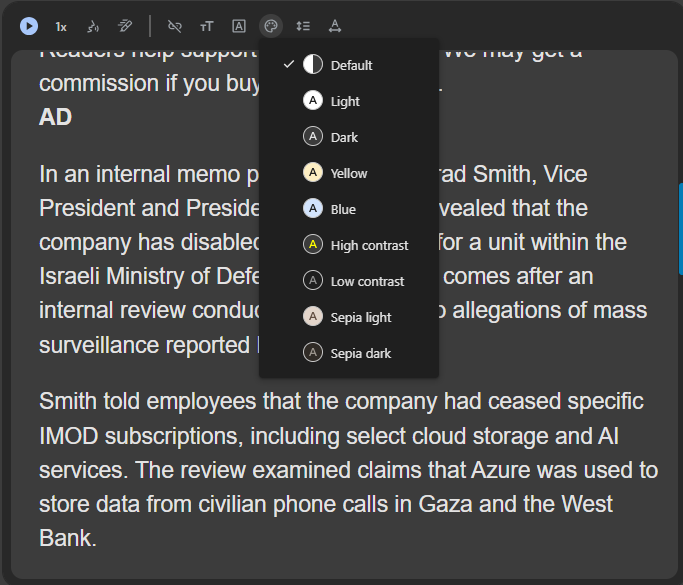Close the theme palette menu
The height and width of the screenshot is (585, 683).
pos(271,26)
